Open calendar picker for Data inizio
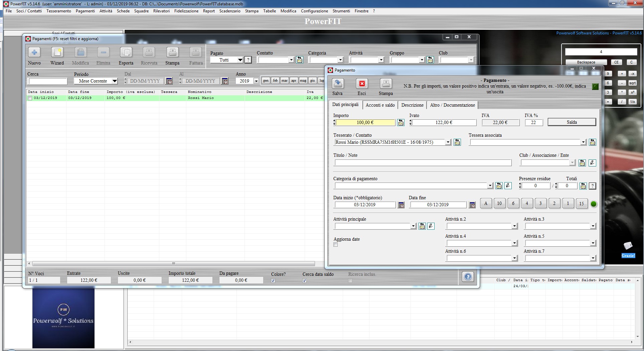This screenshot has height=351, width=644. pyautogui.click(x=401, y=205)
